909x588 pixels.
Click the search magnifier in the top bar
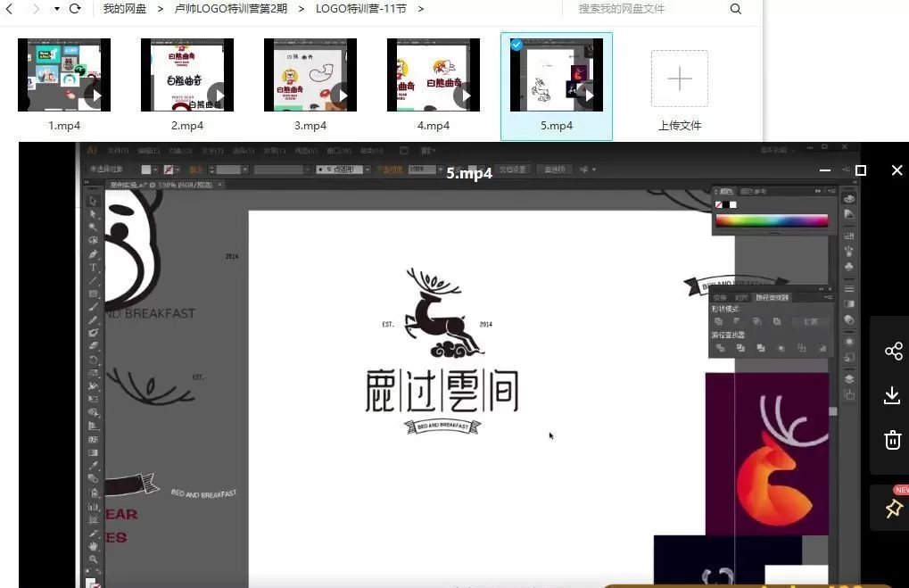pos(735,9)
